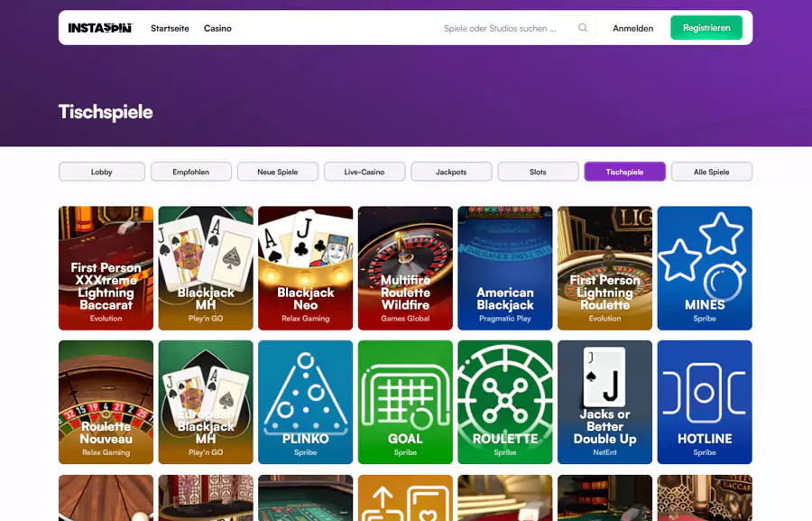Open Blackjack Neo by Relax Gaming
812x521 pixels.
tap(305, 268)
